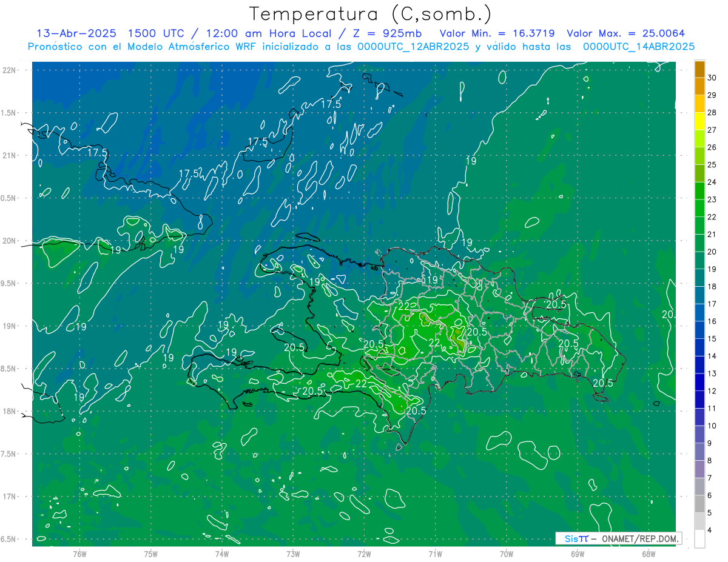The height and width of the screenshot is (562, 728).
Task: Click the date 13-Abr-2025 in the header
Action: click(x=76, y=33)
